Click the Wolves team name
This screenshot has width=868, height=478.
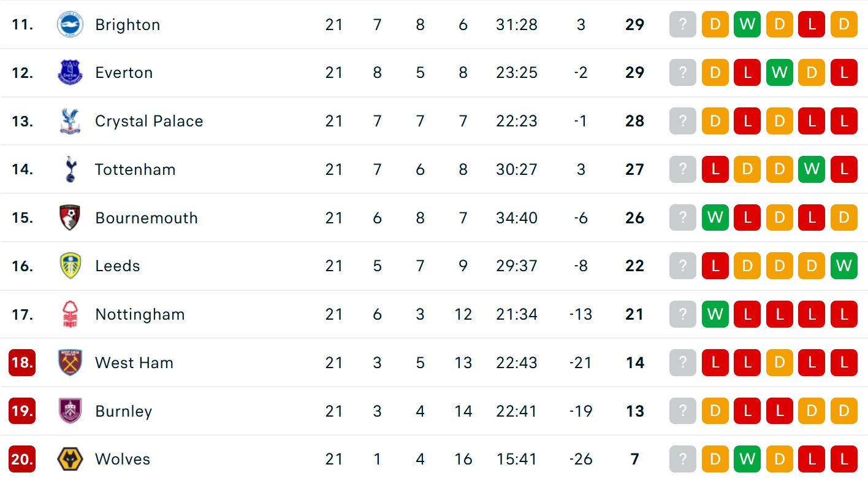coord(123,459)
